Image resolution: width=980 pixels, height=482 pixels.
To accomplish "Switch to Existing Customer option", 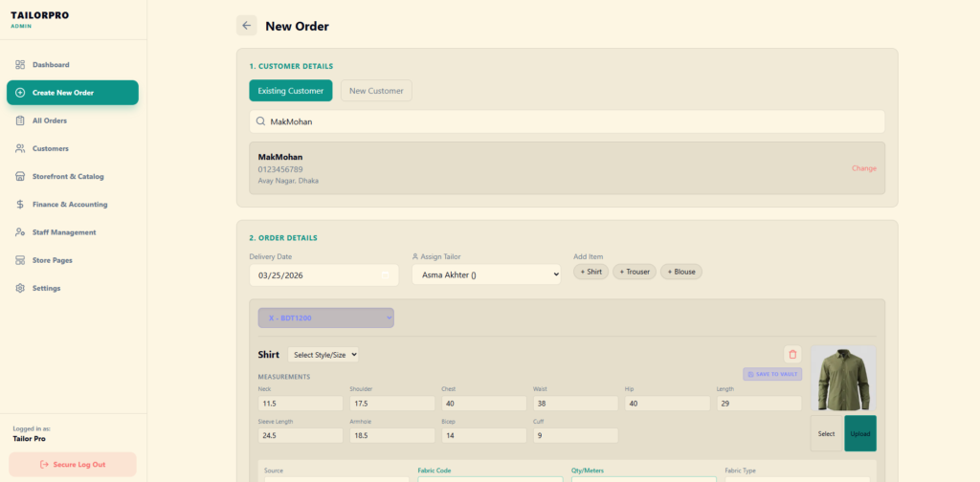I will (291, 91).
